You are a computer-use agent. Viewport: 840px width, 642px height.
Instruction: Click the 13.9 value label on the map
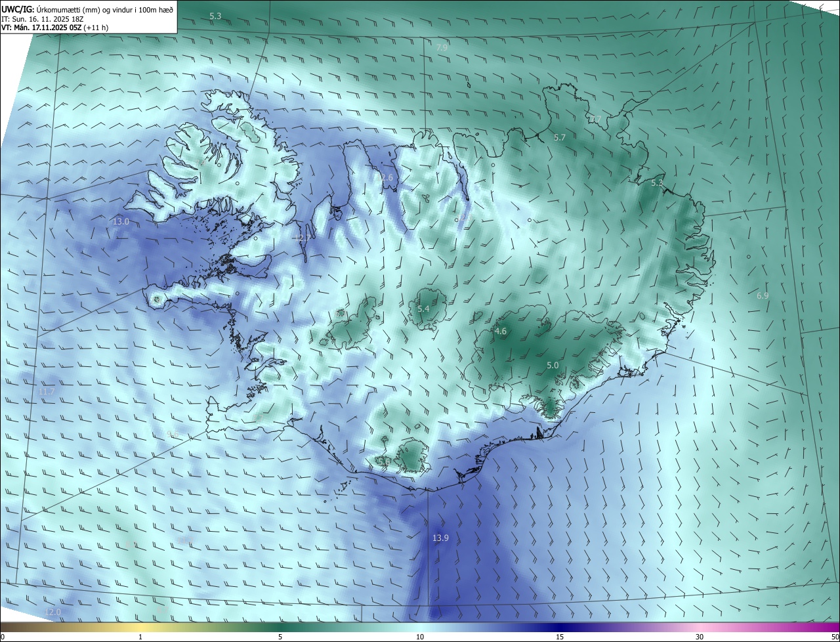[440, 538]
